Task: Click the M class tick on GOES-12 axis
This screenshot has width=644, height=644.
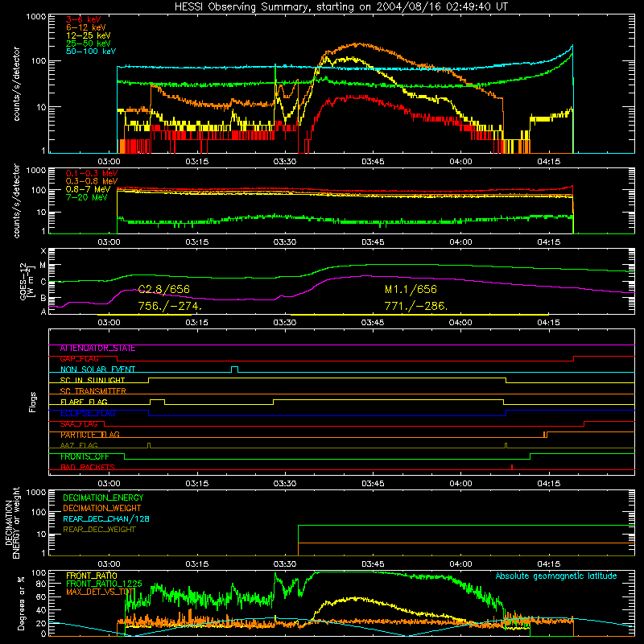Action: [x=43, y=266]
